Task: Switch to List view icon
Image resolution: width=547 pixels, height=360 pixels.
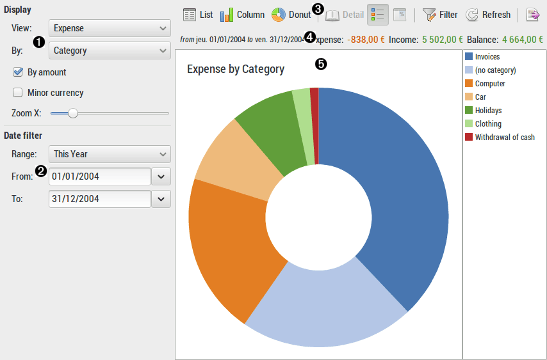Action: [189, 15]
